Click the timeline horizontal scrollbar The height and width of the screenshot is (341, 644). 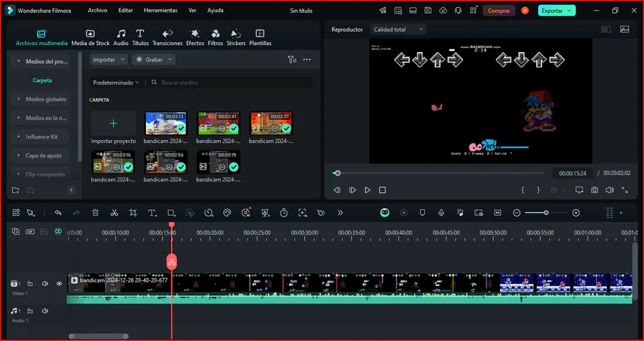[98, 336]
